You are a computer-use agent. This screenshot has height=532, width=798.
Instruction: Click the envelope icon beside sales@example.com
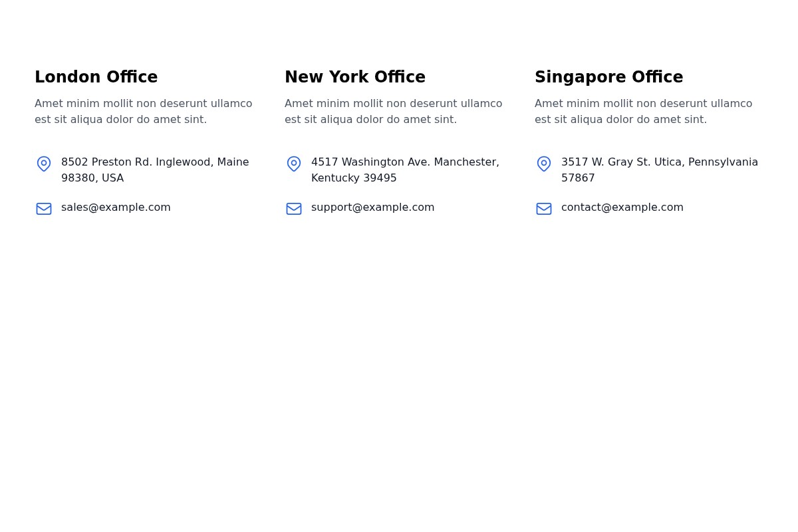[x=44, y=209]
